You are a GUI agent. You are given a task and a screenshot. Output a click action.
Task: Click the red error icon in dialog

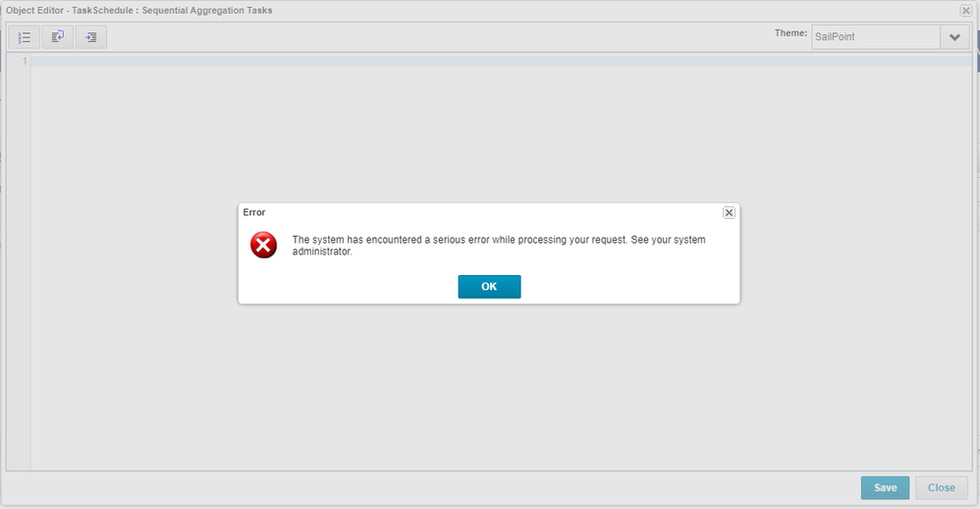click(x=263, y=245)
